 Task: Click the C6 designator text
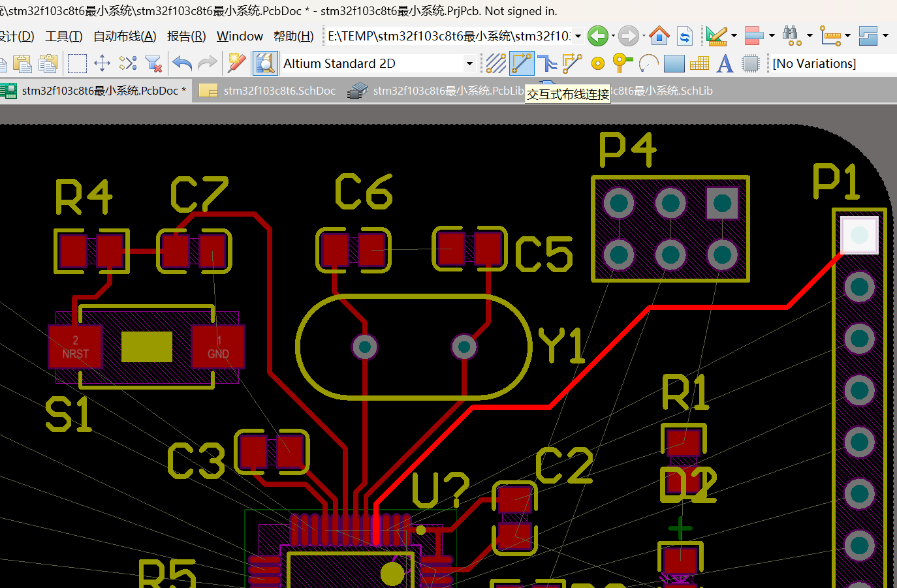[364, 192]
